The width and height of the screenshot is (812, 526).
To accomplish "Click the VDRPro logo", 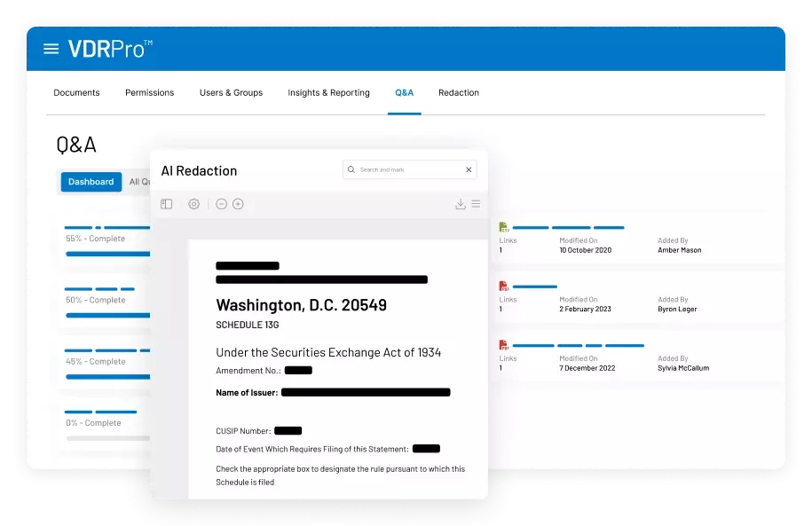I will pos(110,49).
